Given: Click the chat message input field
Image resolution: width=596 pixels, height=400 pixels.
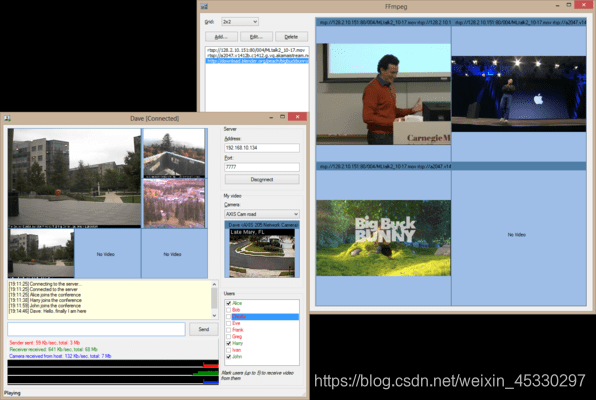Looking at the screenshot, I should pyautogui.click(x=96, y=329).
